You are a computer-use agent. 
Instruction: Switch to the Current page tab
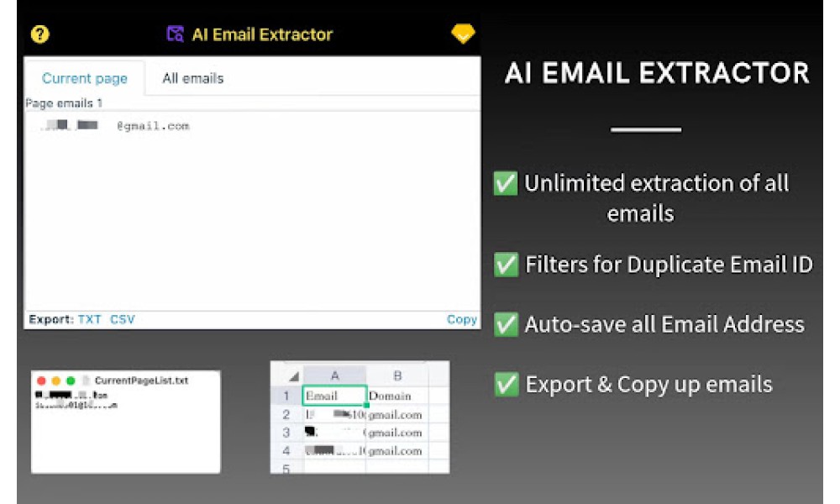pos(85,78)
